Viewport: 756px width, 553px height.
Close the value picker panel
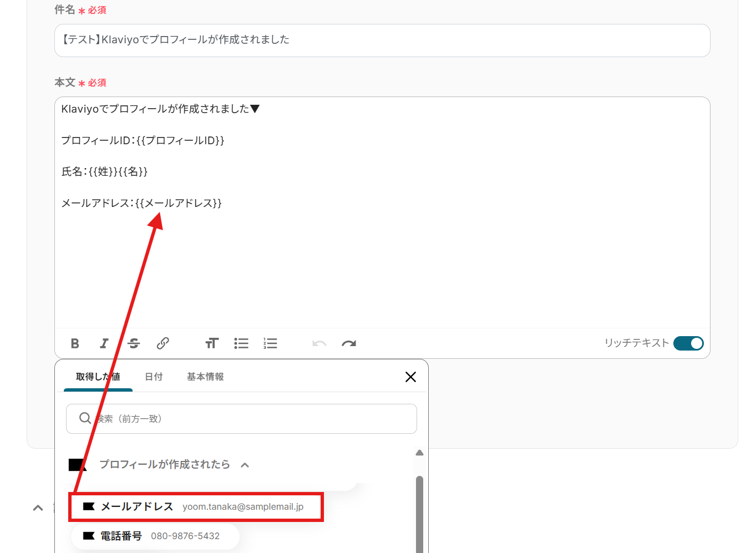click(410, 377)
